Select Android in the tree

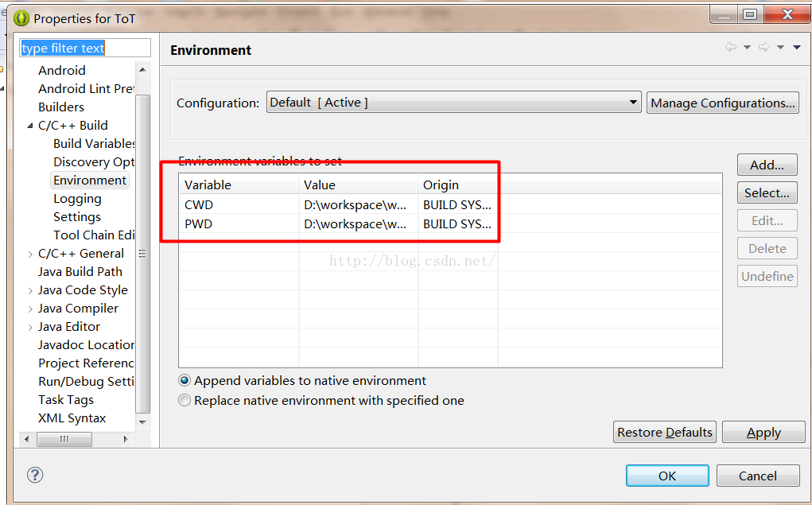[61, 71]
